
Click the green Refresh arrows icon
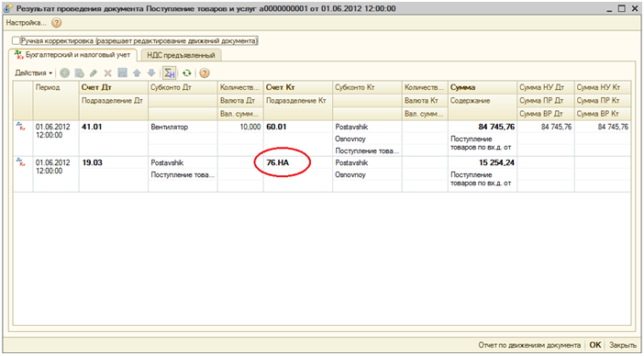point(187,73)
